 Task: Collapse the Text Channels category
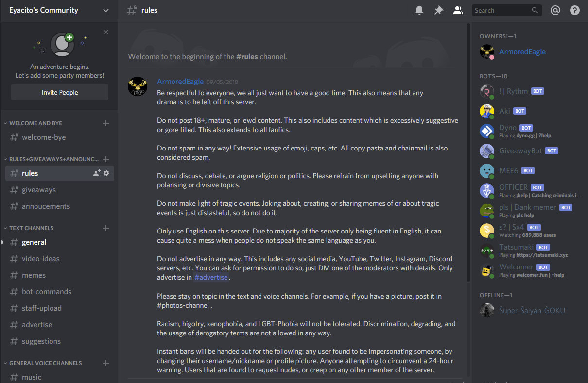pos(32,228)
